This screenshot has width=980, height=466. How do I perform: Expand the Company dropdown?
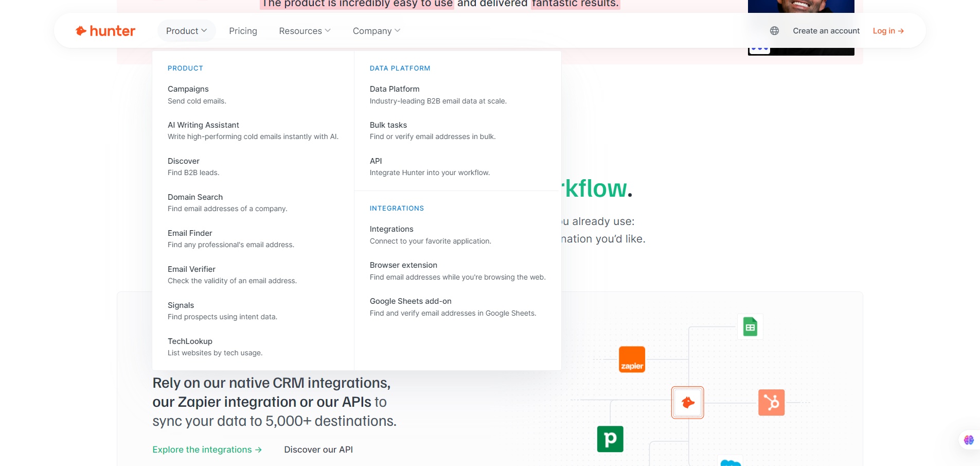pos(376,31)
